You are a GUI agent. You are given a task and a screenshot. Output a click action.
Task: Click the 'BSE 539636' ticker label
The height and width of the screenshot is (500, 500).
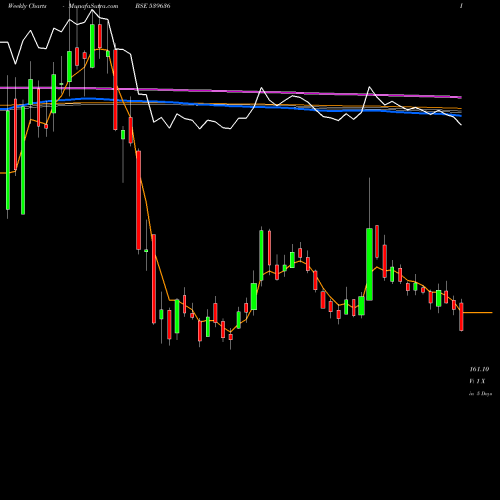point(153,6)
